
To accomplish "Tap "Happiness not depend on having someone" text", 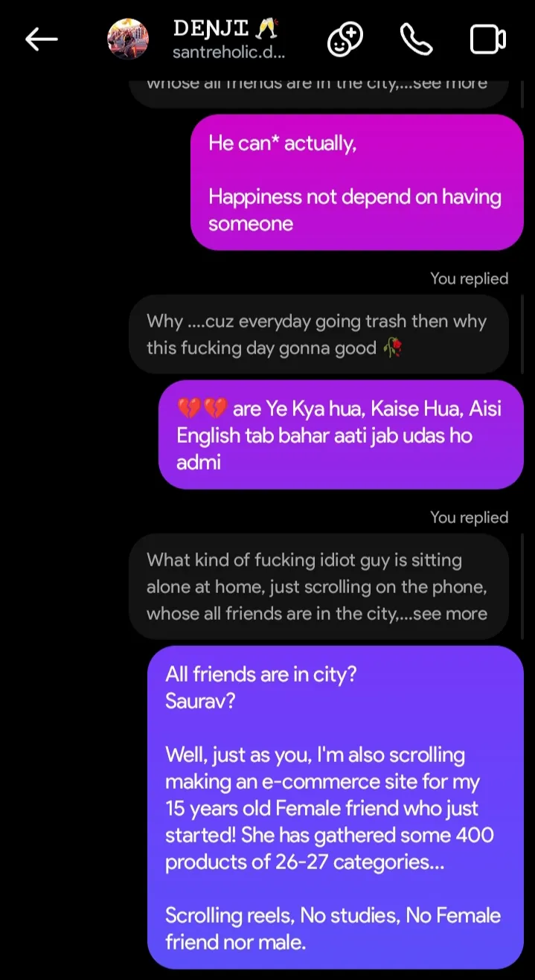I will [354, 210].
